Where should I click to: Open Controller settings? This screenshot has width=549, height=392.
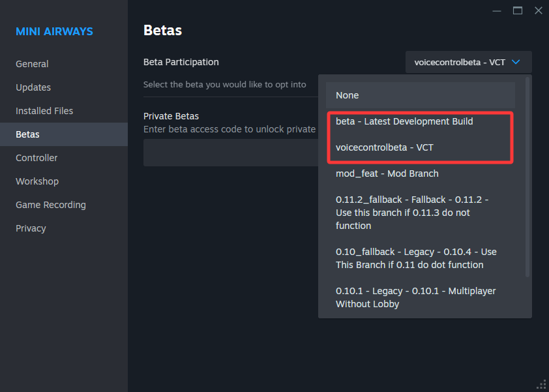pyautogui.click(x=37, y=158)
